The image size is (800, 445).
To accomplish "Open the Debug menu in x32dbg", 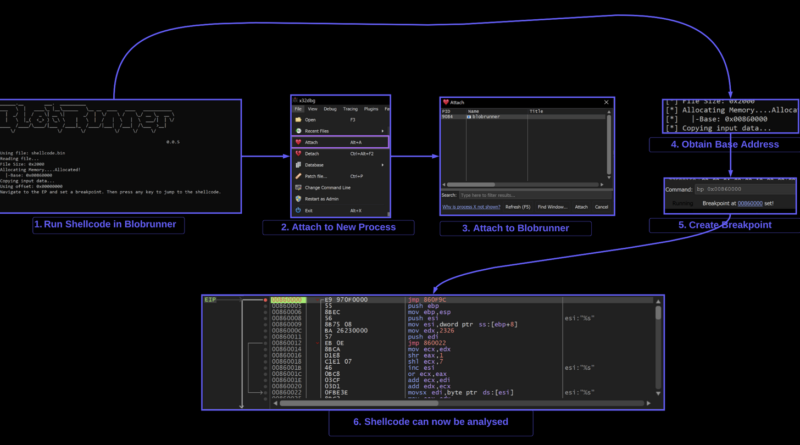I will 330,109.
